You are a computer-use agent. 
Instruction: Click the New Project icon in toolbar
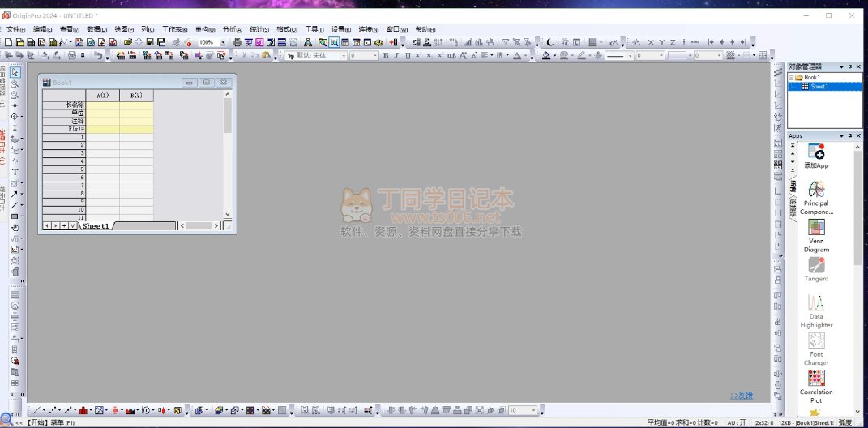(x=8, y=42)
